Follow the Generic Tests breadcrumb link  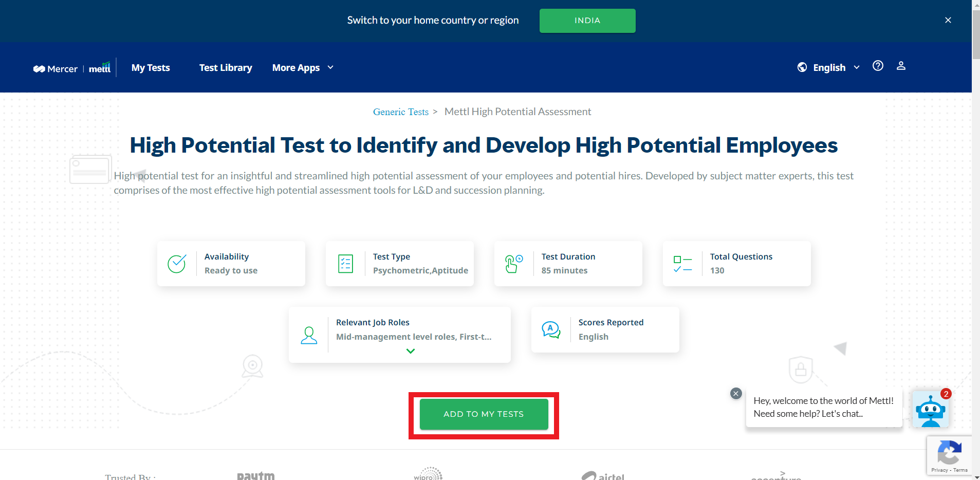(401, 112)
